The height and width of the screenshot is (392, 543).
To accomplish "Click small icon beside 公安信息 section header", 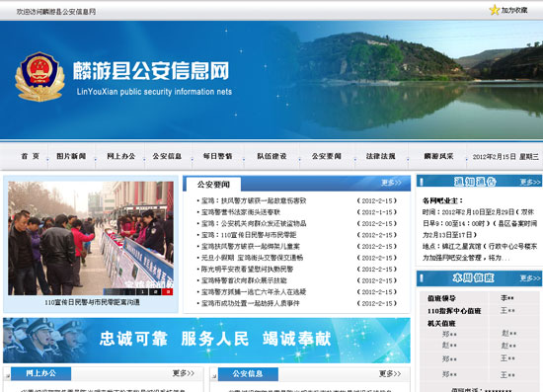I will pos(214,376).
